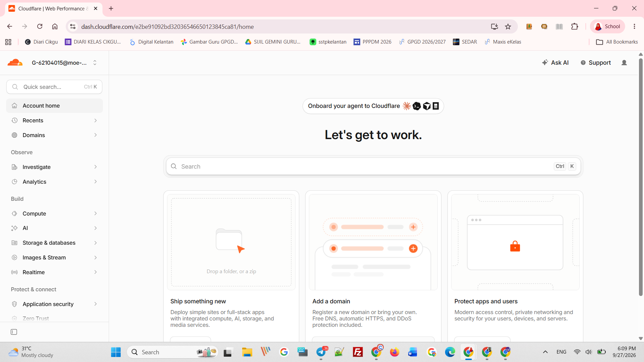The height and width of the screenshot is (362, 644).
Task: Open File Explorer from taskbar
Action: coord(247,352)
